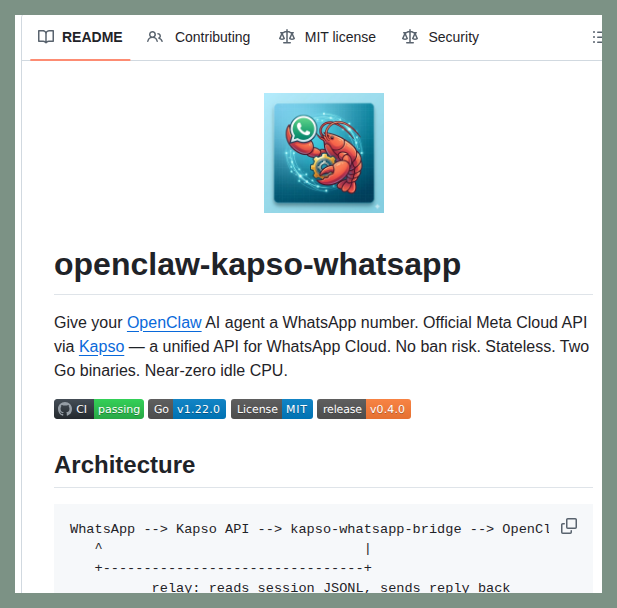Open the OpenClaw link

click(164, 323)
